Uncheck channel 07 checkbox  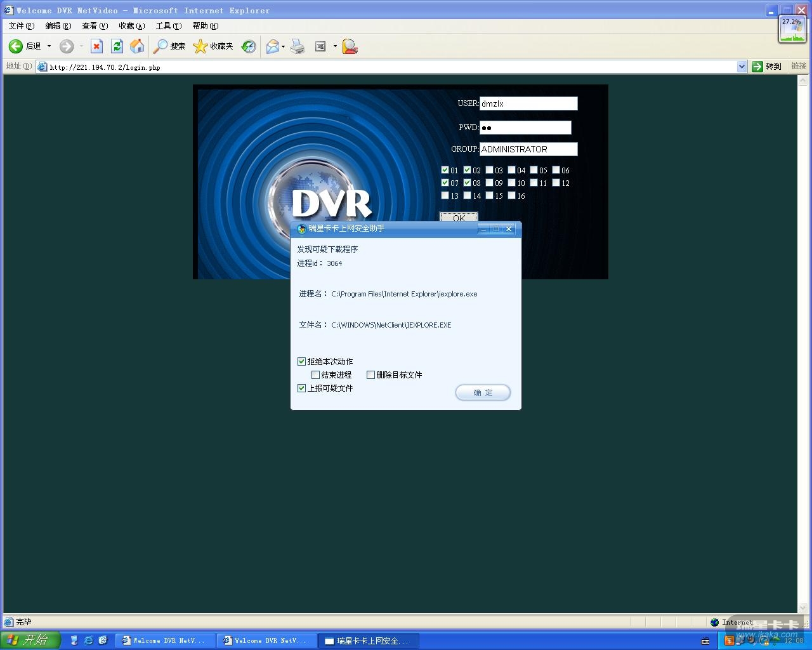pos(445,183)
